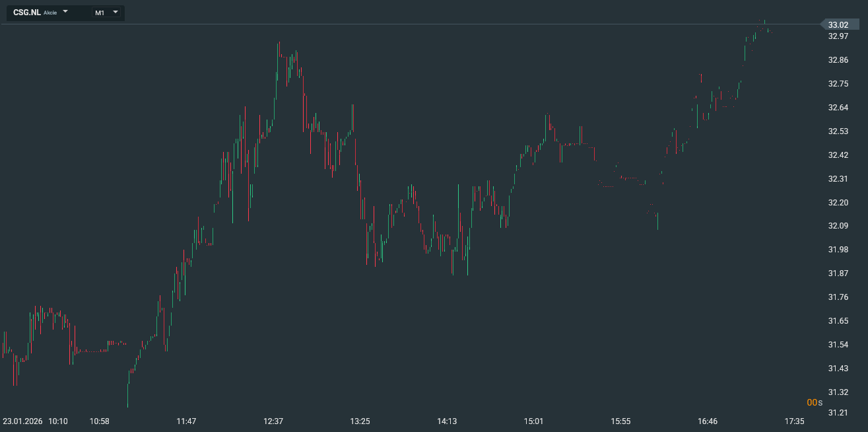Viewport: 868px width, 432px height.
Task: Click the 10:58 time axis label
Action: 100,421
